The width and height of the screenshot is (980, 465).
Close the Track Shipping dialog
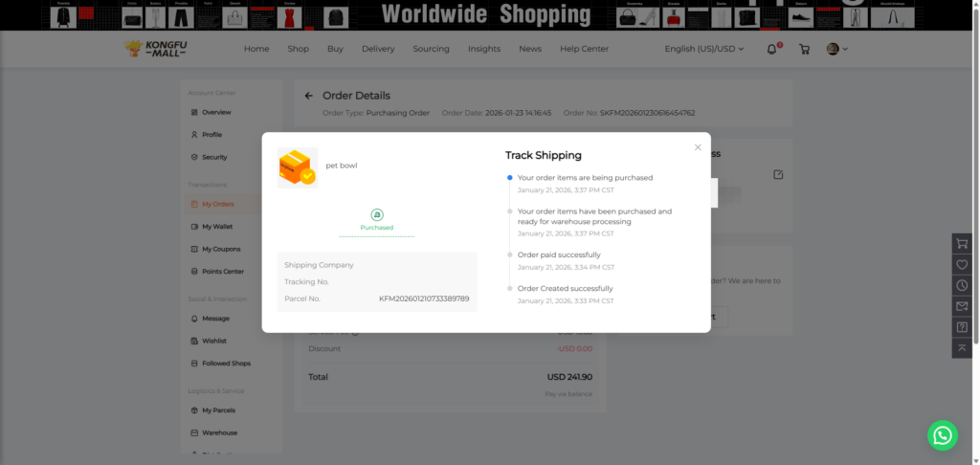(x=698, y=147)
